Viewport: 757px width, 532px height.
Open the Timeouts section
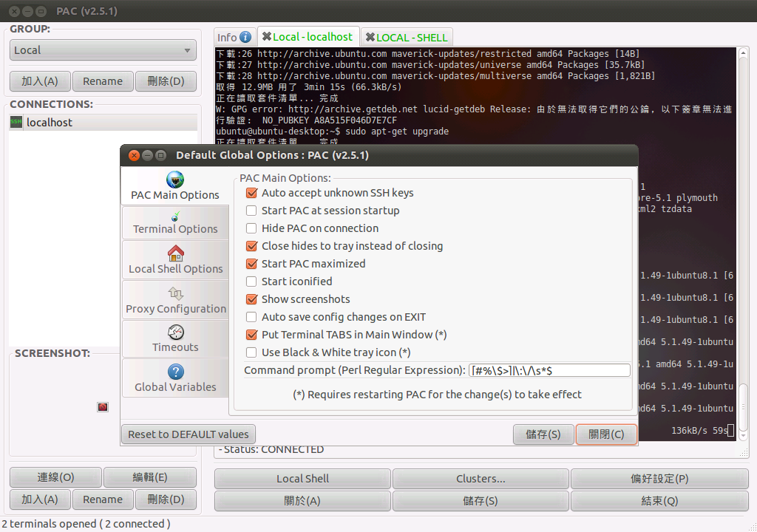175,339
